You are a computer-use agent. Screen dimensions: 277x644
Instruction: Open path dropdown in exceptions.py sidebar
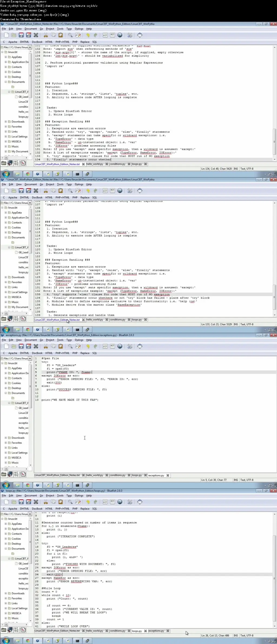[30, 358]
